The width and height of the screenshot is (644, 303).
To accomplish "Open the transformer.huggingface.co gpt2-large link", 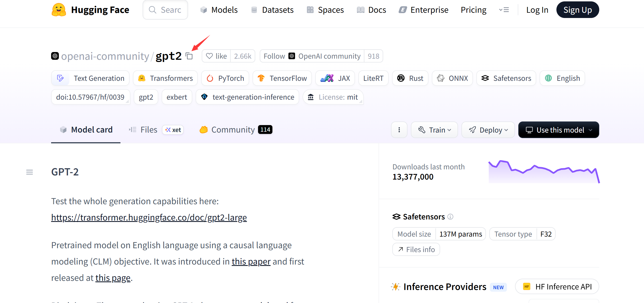I will tap(149, 217).
